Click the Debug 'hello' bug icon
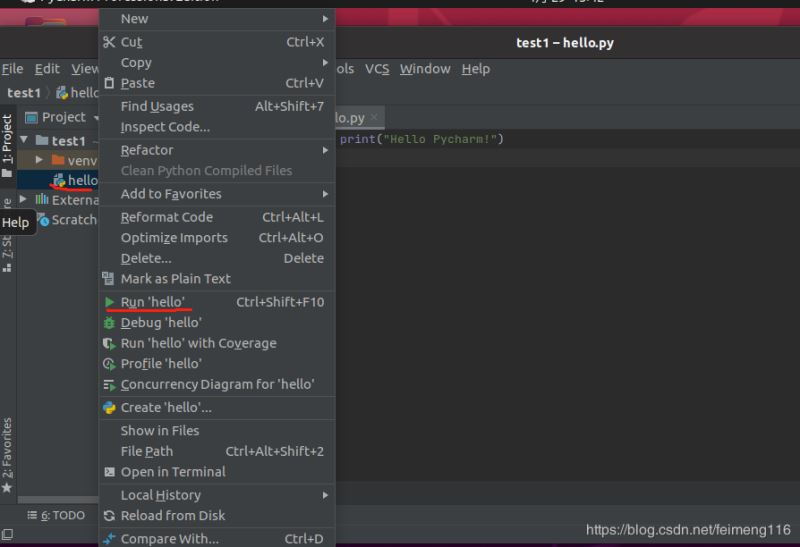This screenshot has height=547, width=800. [109, 323]
